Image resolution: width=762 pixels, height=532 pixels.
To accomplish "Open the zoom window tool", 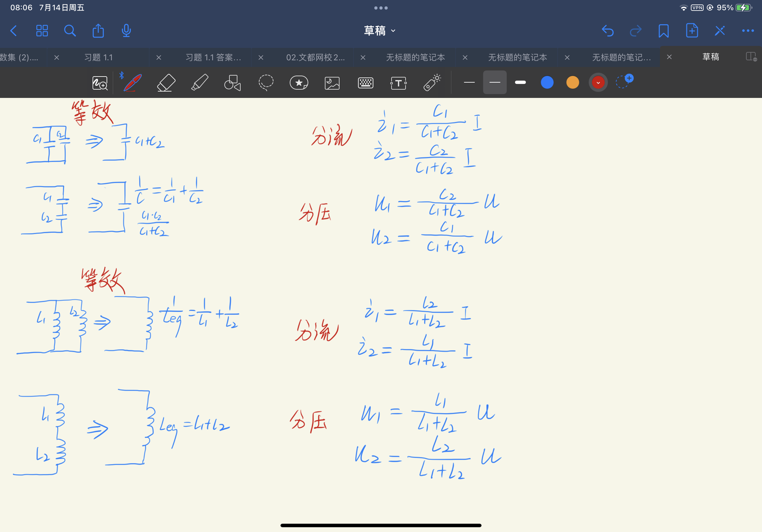I will pyautogui.click(x=100, y=83).
